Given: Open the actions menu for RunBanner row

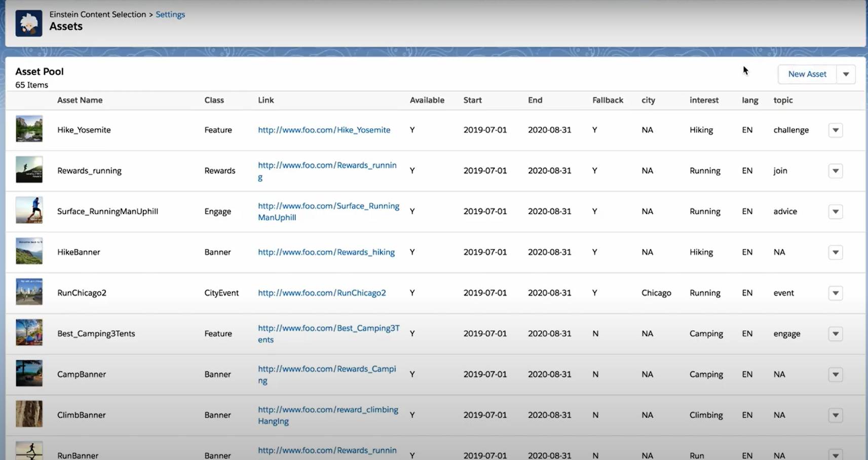Looking at the screenshot, I should [835, 455].
